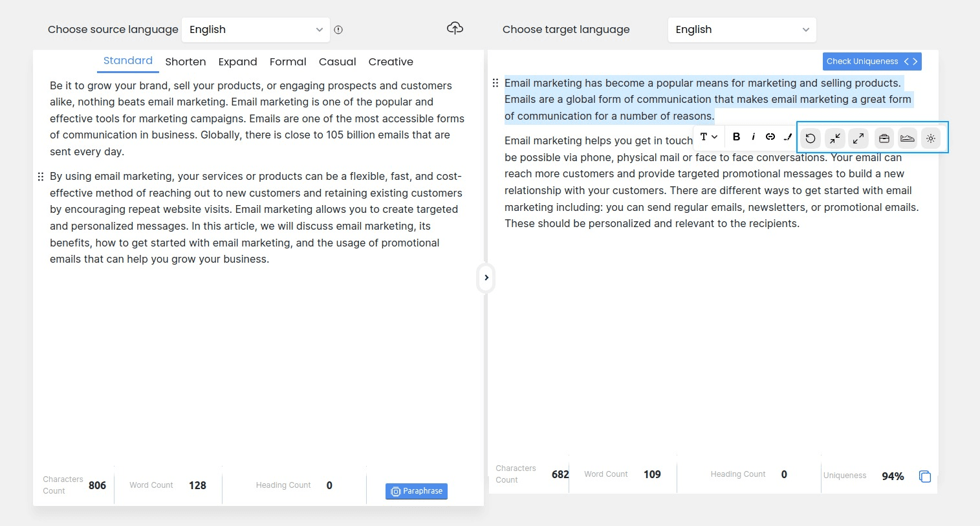Copy output text with the copy icon
Screen dimensions: 980x526
pyautogui.click(x=925, y=476)
